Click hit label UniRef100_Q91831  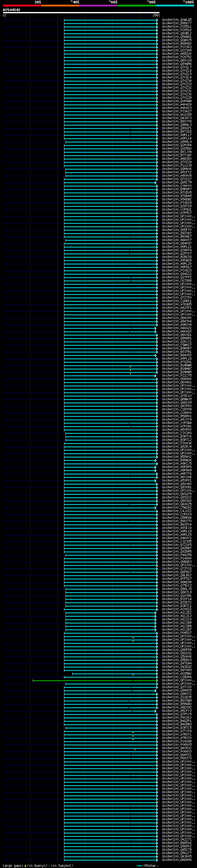177,653
